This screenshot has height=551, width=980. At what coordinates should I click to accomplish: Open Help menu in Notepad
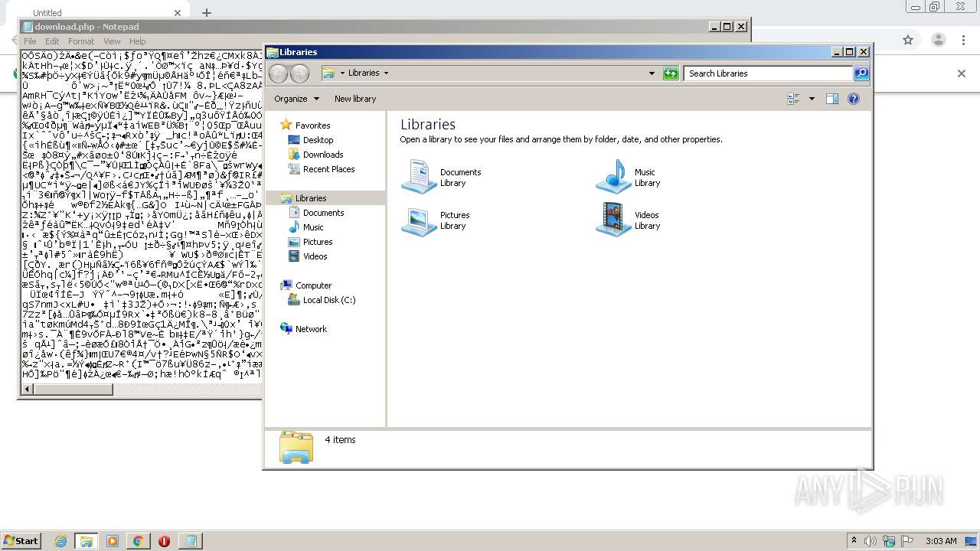click(138, 41)
